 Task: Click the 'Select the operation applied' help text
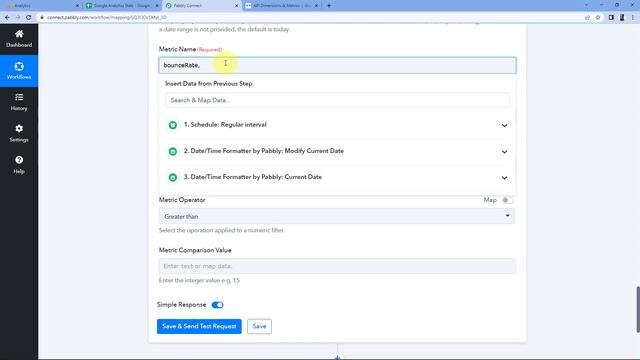click(222, 230)
